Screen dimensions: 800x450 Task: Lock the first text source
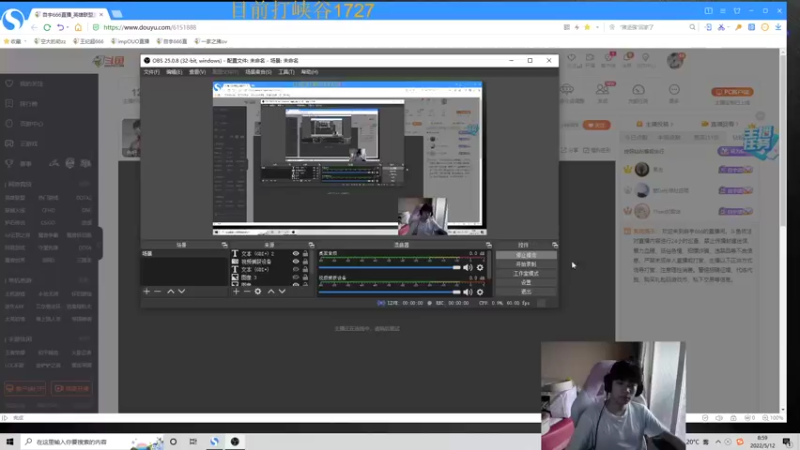(305, 253)
